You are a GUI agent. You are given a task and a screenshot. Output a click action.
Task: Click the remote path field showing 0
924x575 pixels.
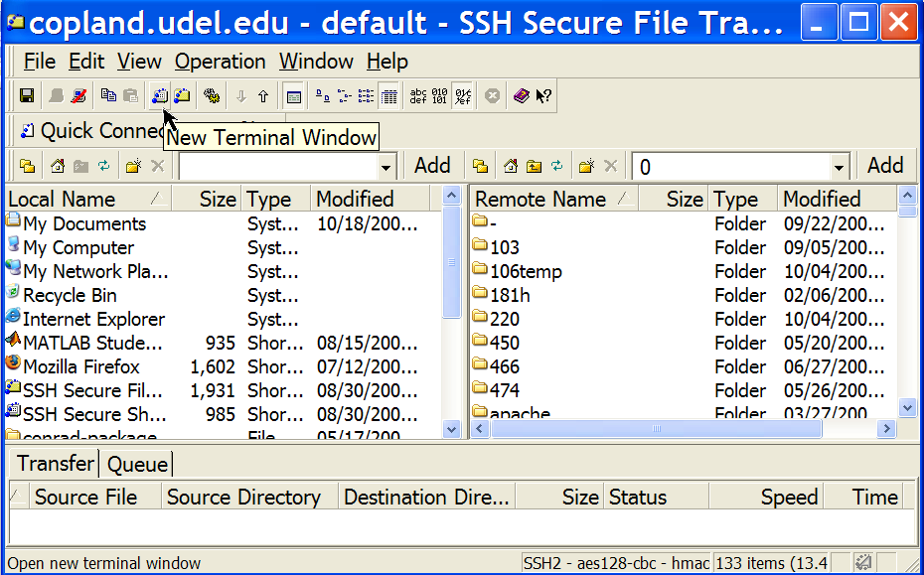732,167
